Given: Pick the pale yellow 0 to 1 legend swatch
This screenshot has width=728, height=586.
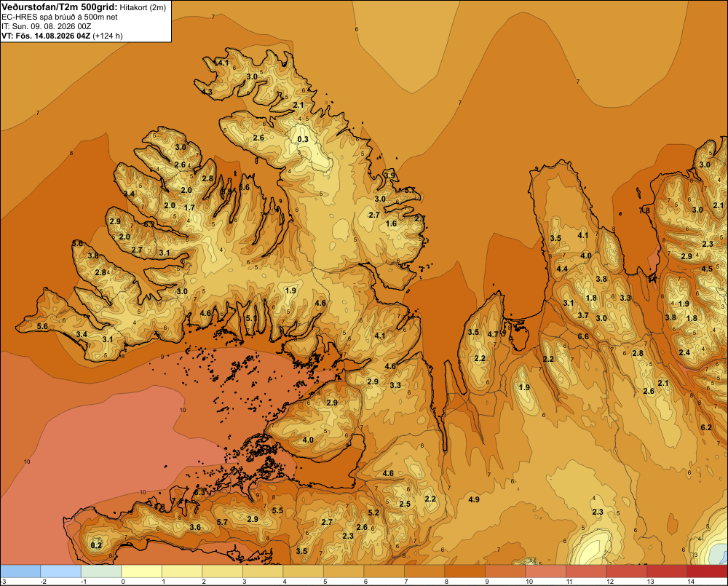Looking at the screenshot, I should coord(142,571).
